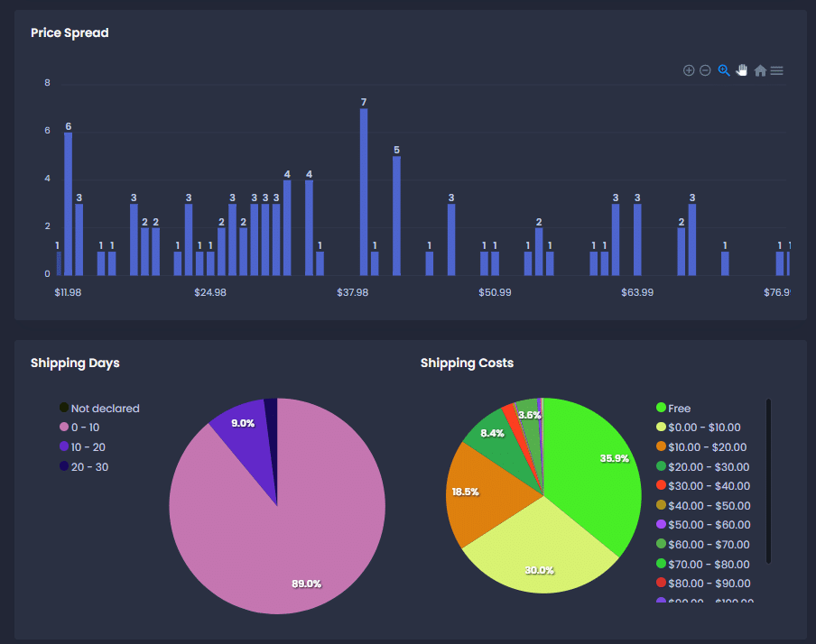
Task: Click the tallest bar labeled 7
Action: 364,191
